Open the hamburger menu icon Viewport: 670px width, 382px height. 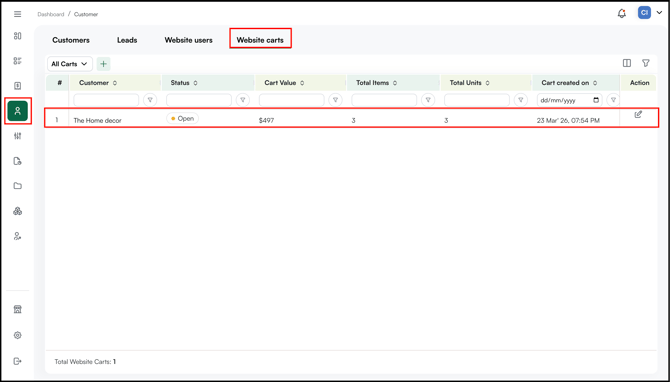pyautogui.click(x=18, y=14)
